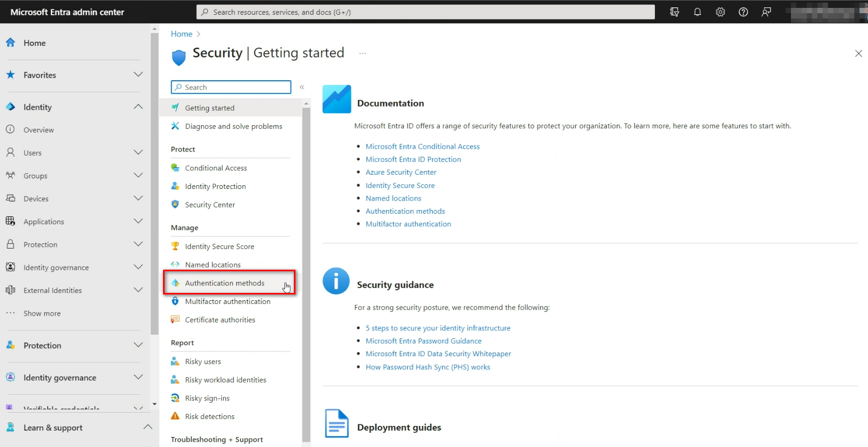Expand the Groups submenu chevron

click(138, 175)
